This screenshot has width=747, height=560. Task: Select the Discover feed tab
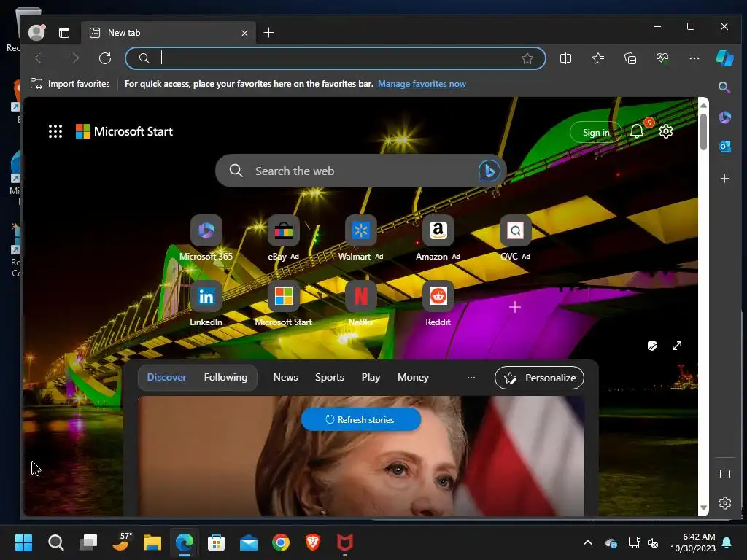click(x=167, y=377)
